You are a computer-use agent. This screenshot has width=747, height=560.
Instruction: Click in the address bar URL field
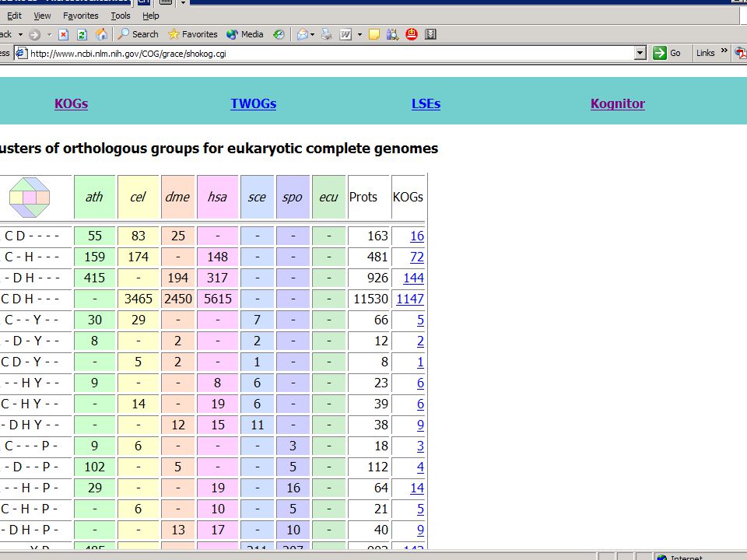tap(331, 54)
